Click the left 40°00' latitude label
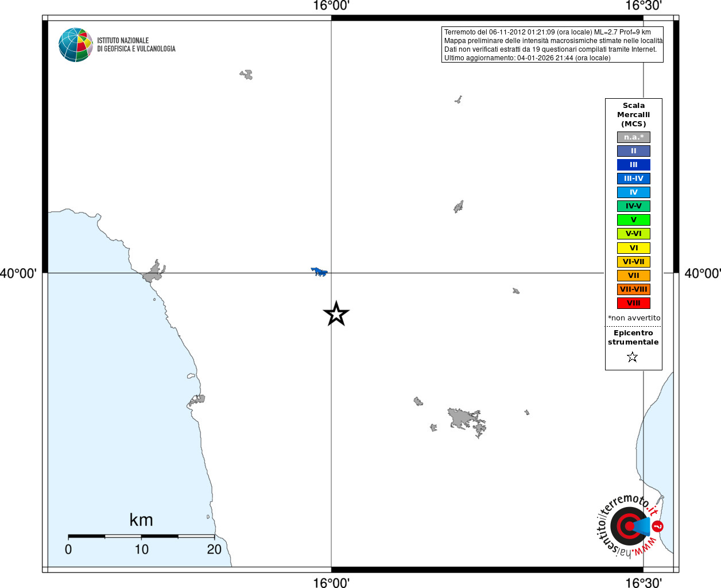Screen dimensions: 721x588 18,273
